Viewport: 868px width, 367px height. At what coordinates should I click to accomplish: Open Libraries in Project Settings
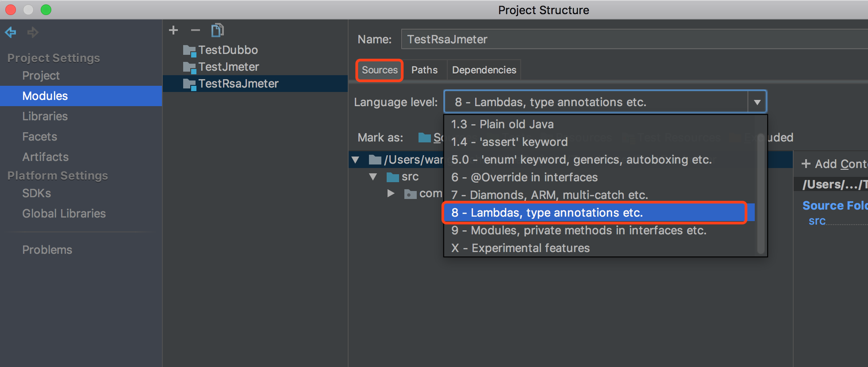click(x=45, y=116)
